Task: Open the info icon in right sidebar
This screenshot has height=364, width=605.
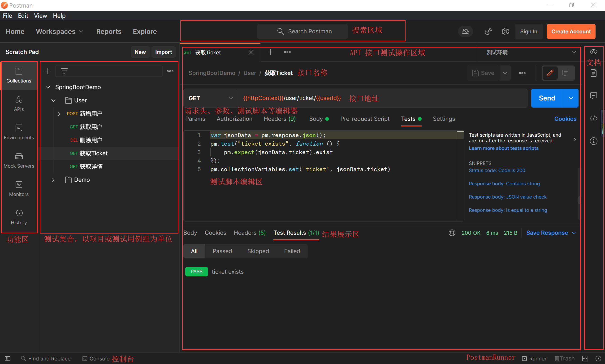Action: click(x=593, y=141)
